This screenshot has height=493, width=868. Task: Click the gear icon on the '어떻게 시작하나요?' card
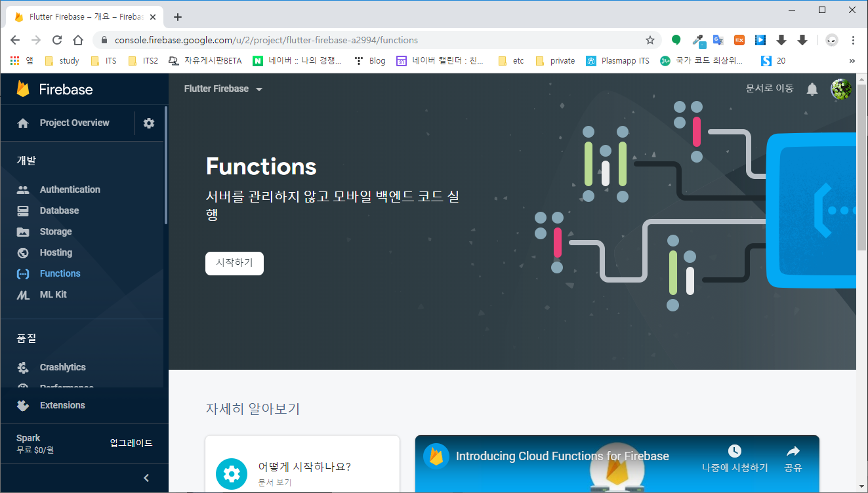click(232, 474)
